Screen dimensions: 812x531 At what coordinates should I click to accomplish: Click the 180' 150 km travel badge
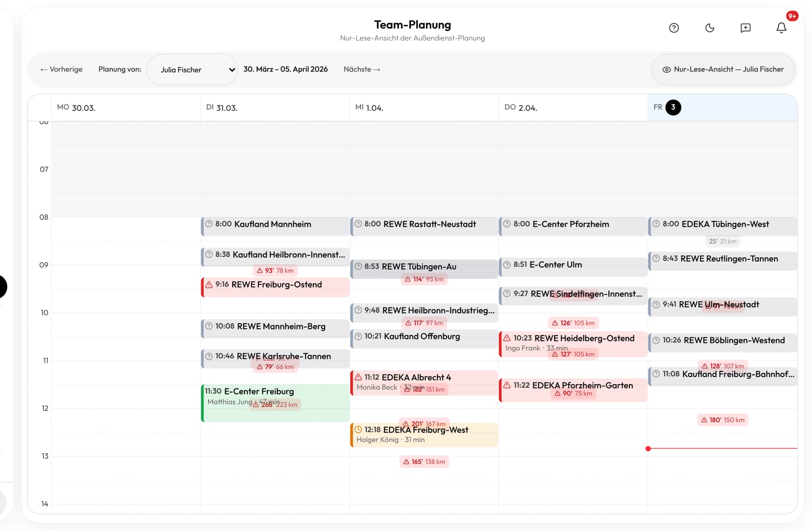tap(722, 420)
